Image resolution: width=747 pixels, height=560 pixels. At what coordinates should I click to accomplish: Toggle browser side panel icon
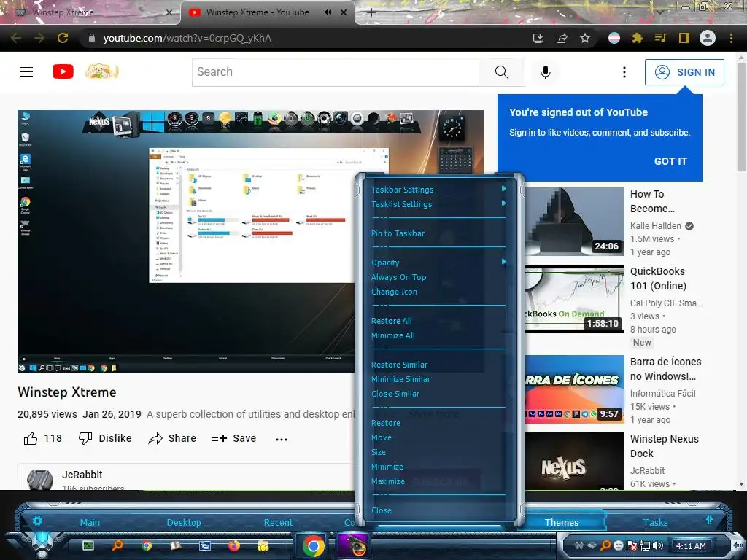[684, 38]
